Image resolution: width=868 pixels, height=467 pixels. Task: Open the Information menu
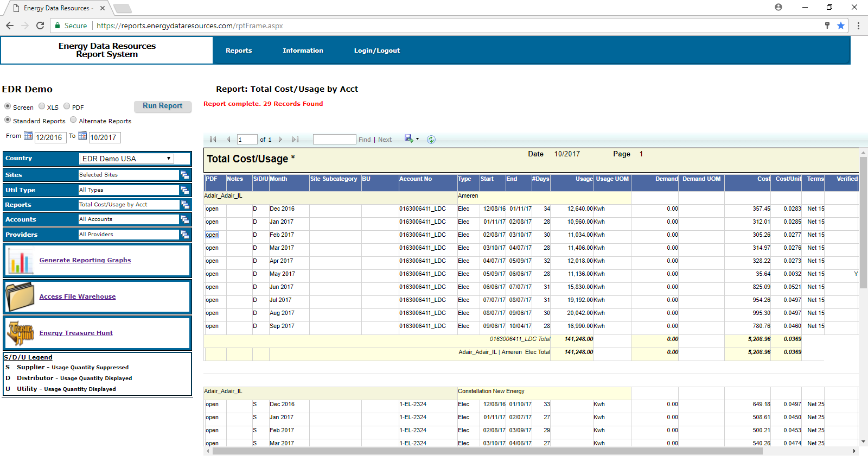pyautogui.click(x=303, y=51)
